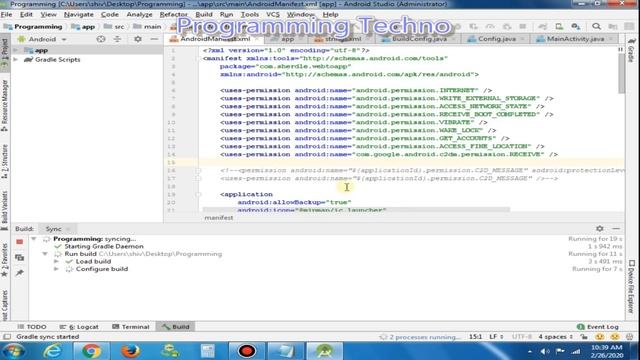Open the 4 spaces indent dropdown
The height and width of the screenshot is (360, 640).
click(x=556, y=337)
